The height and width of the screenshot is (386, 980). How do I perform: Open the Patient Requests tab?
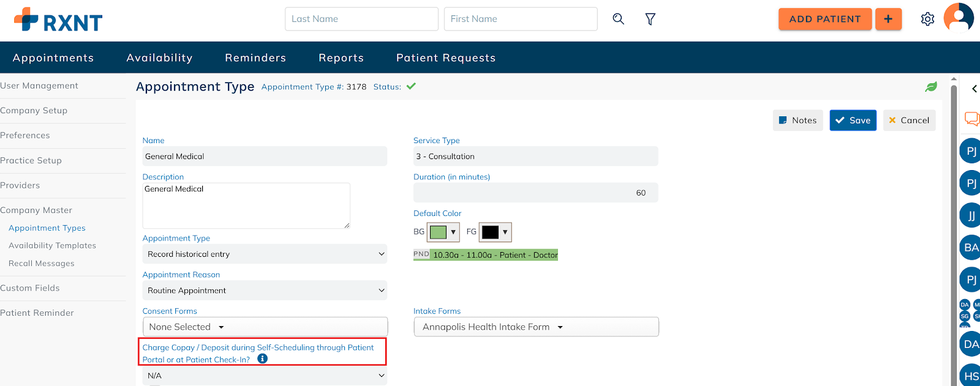pyautogui.click(x=445, y=58)
